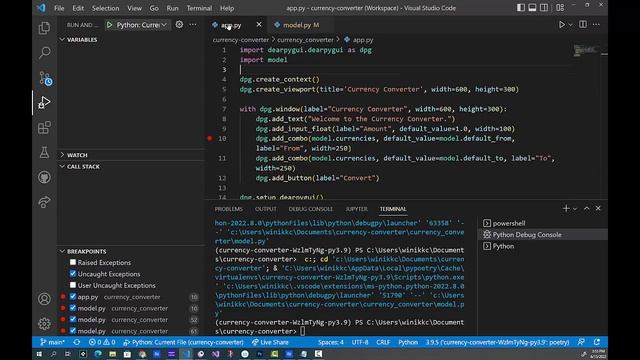The height and width of the screenshot is (360, 640).
Task: Switch to the Problems panel tab
Action: click(x=229, y=209)
